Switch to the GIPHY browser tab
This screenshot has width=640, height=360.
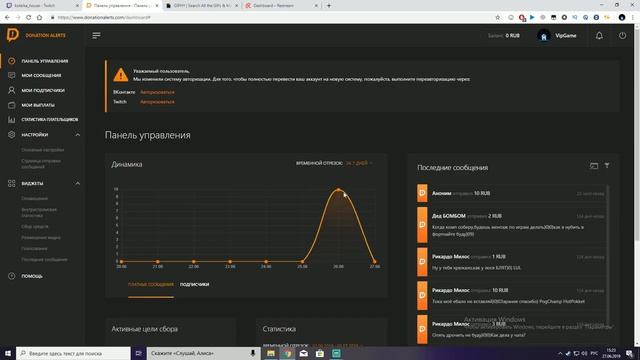(x=202, y=6)
